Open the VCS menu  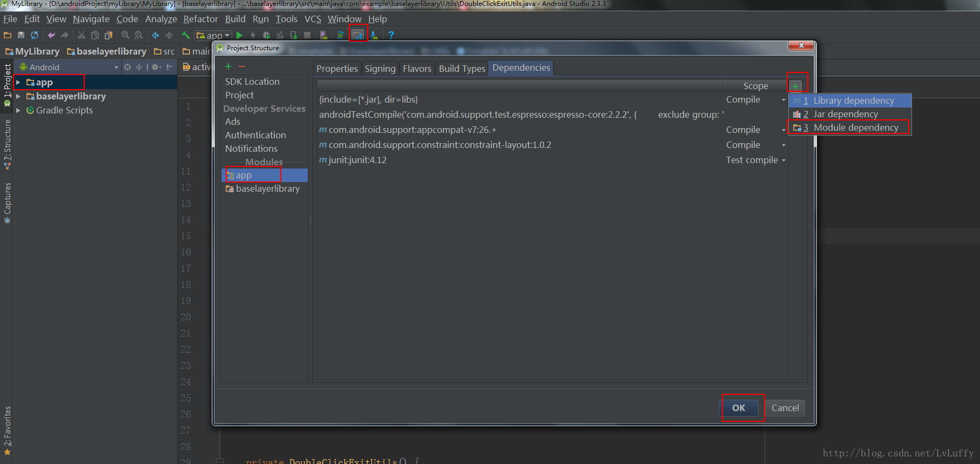[x=313, y=19]
